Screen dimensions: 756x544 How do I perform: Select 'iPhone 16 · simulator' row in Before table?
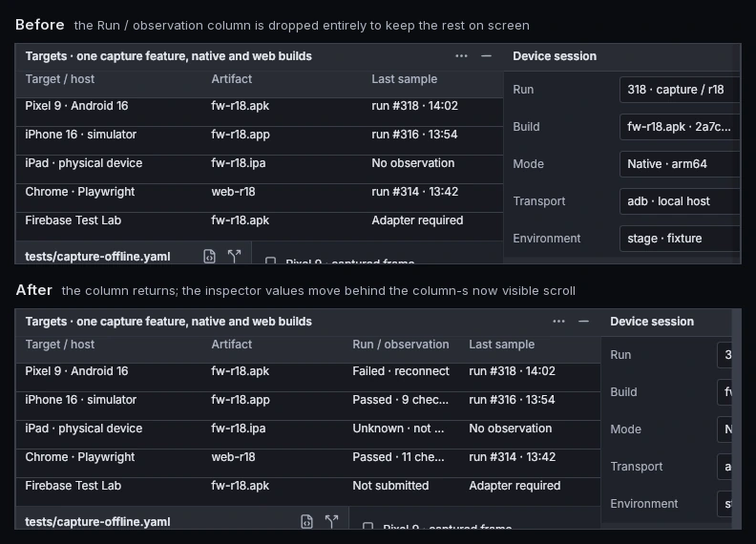point(260,140)
